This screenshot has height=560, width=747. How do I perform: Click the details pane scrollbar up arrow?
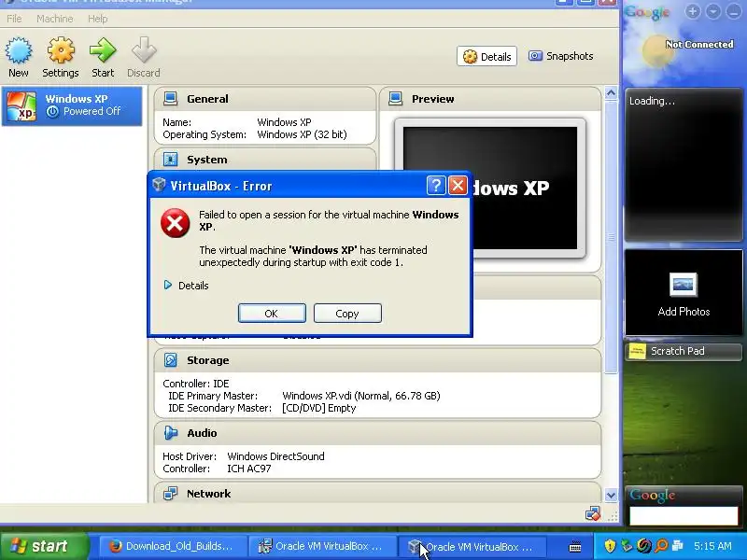click(611, 92)
